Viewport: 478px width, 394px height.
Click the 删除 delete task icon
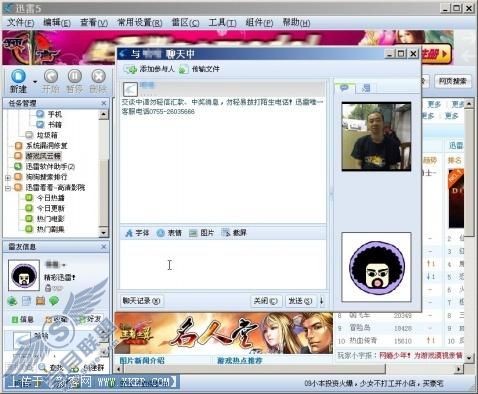pyautogui.click(x=98, y=76)
